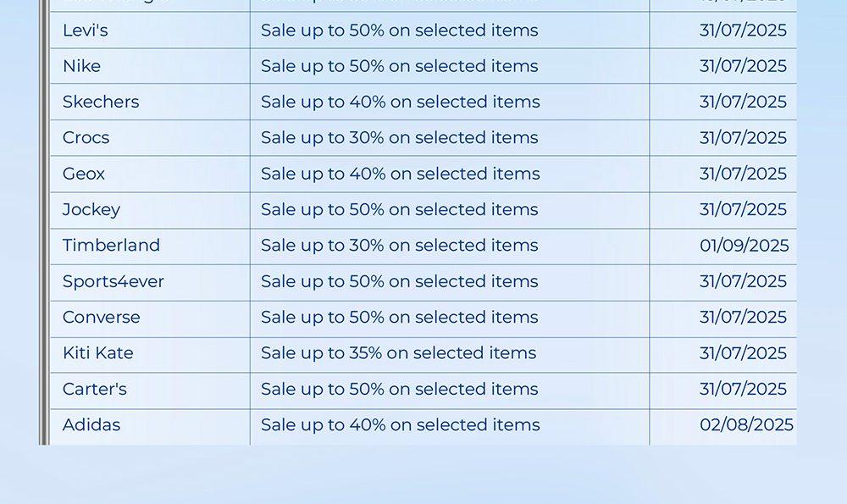Click Crocs' 30% sale description
The height and width of the screenshot is (504, 847).
399,138
